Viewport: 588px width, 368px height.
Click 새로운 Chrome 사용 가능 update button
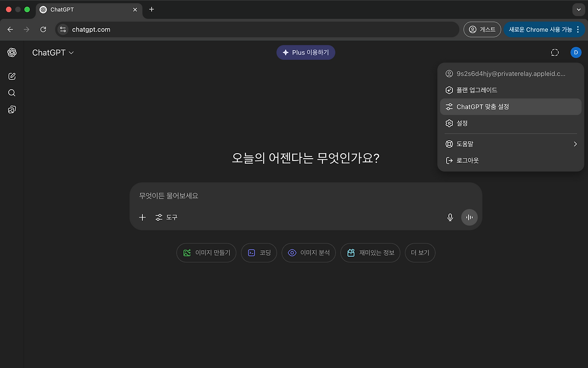pos(544,29)
